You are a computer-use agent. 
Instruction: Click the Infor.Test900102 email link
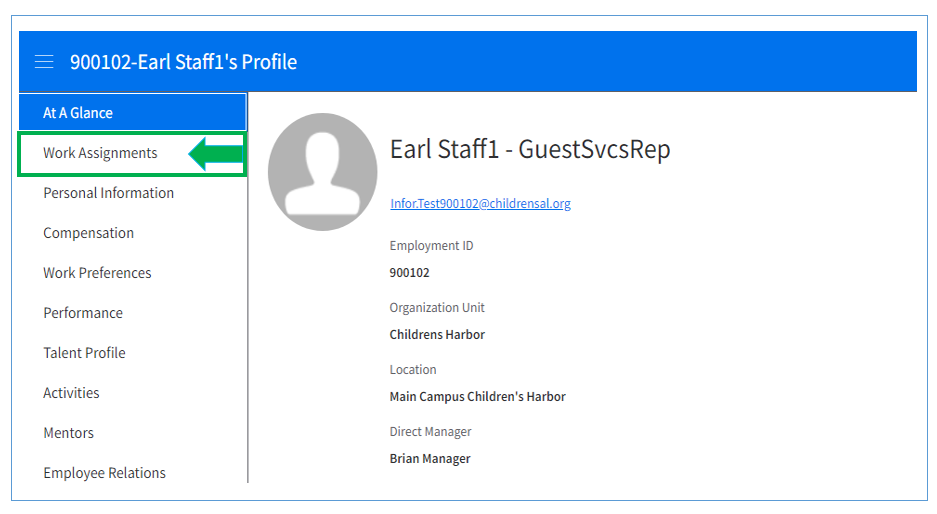[480, 203]
